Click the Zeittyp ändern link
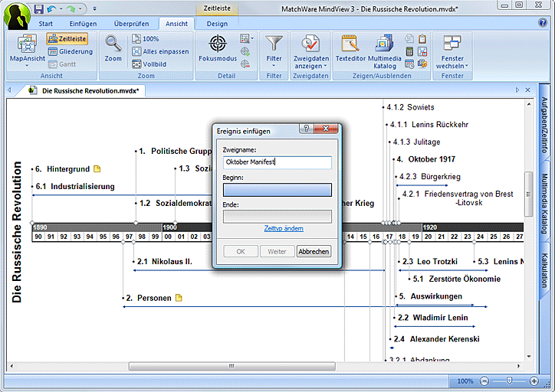The height and width of the screenshot is (392, 555). [x=284, y=229]
